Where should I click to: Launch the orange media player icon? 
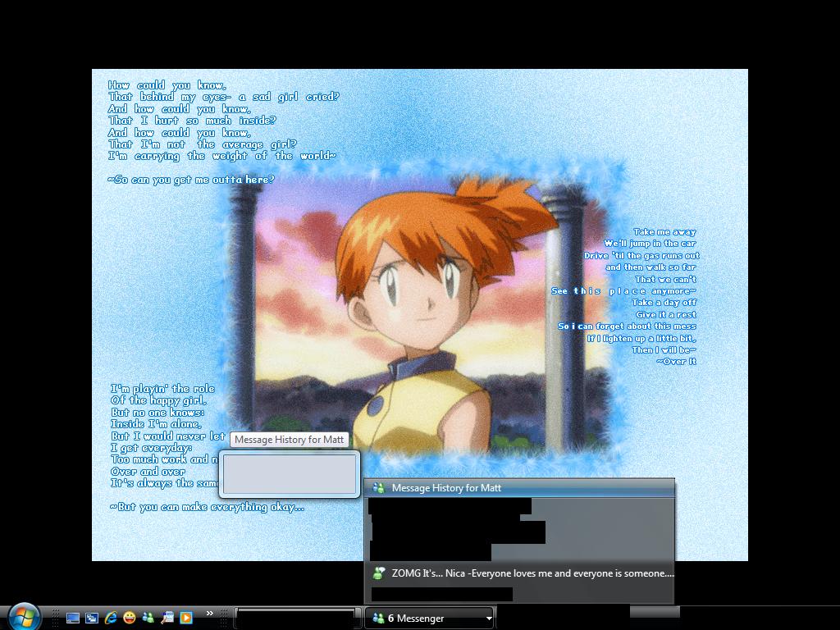pos(186,618)
